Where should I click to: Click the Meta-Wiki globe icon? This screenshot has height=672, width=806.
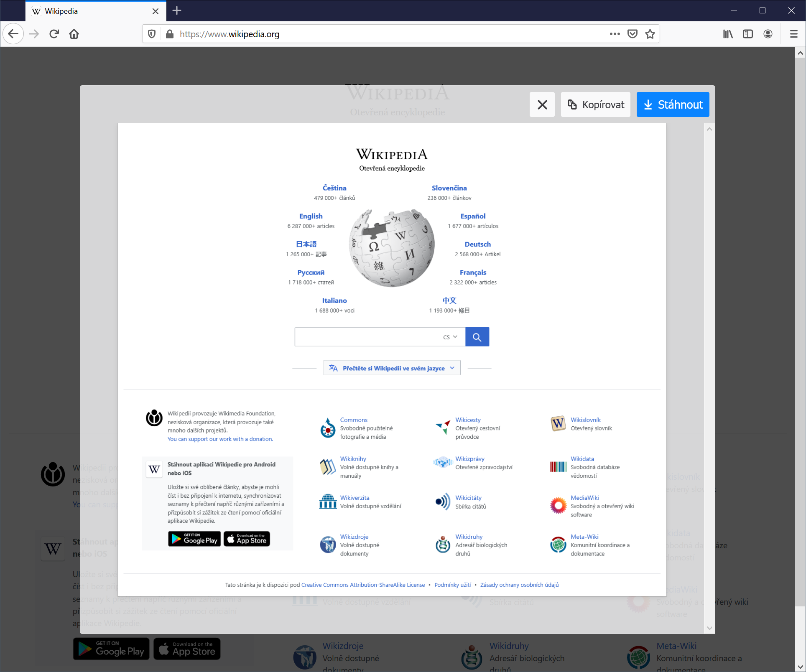point(558,544)
